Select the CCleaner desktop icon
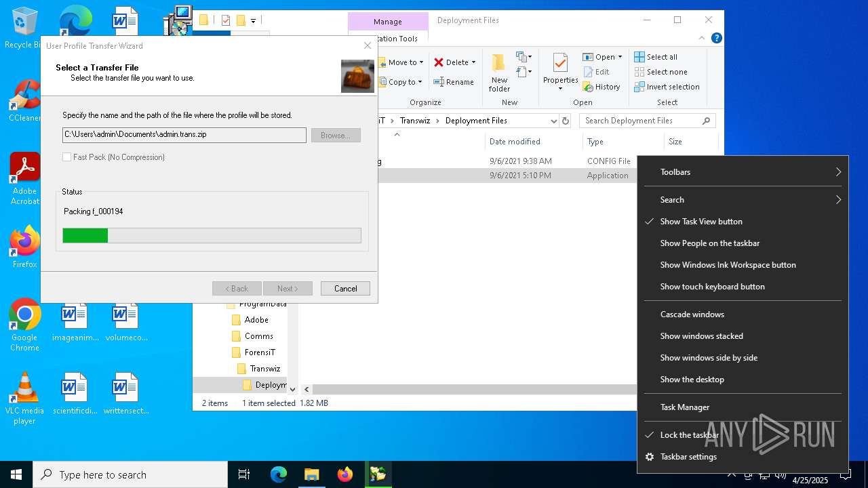868x488 pixels. click(25, 101)
